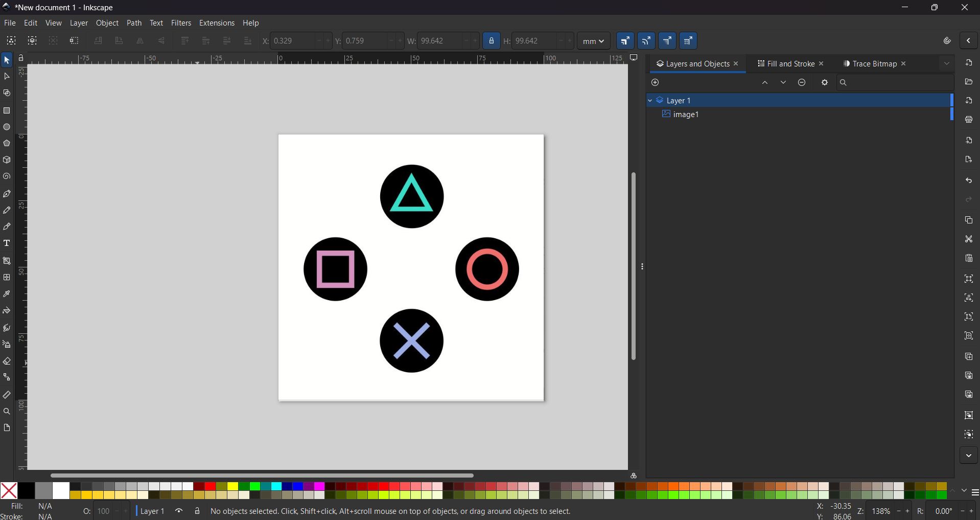Click the layers search field

pyautogui.click(x=895, y=82)
